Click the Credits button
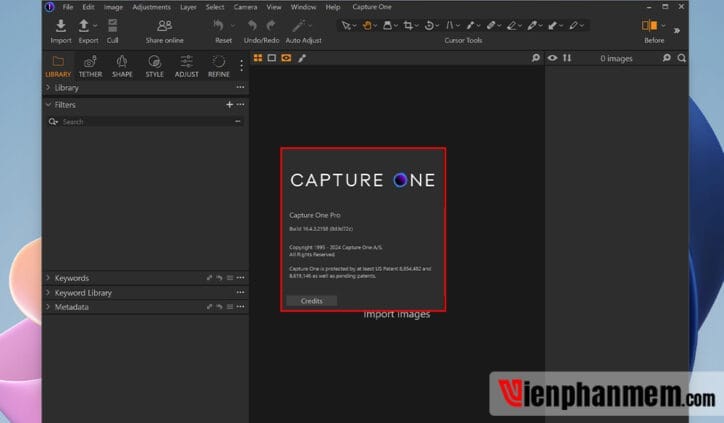 coord(312,301)
